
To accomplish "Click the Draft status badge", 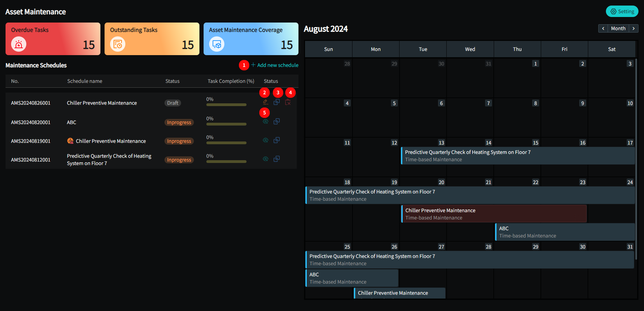I will (173, 103).
